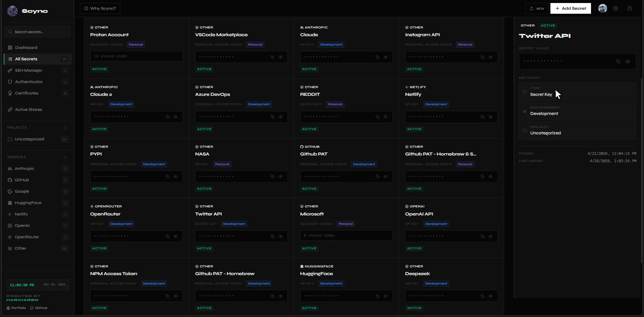
Task: Open the settings gear icon
Action: 615,8
